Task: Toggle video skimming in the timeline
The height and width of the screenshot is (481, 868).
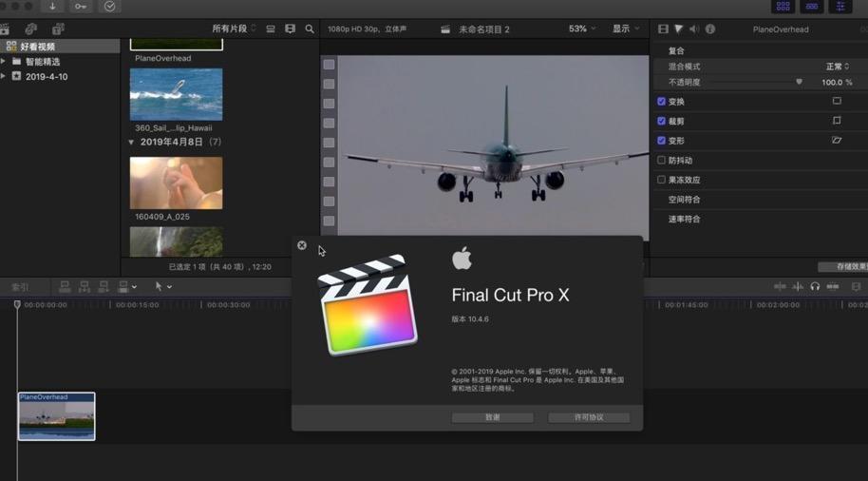Action: point(780,286)
